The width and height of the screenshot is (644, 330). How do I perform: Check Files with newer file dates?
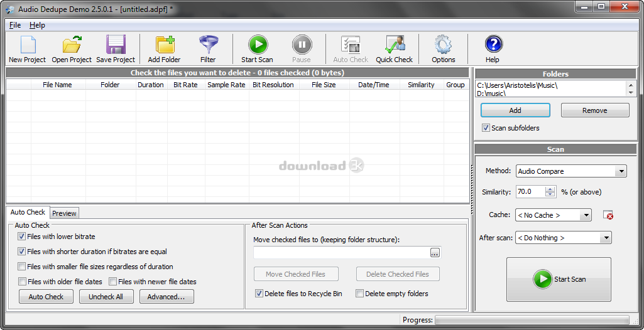[x=112, y=282]
